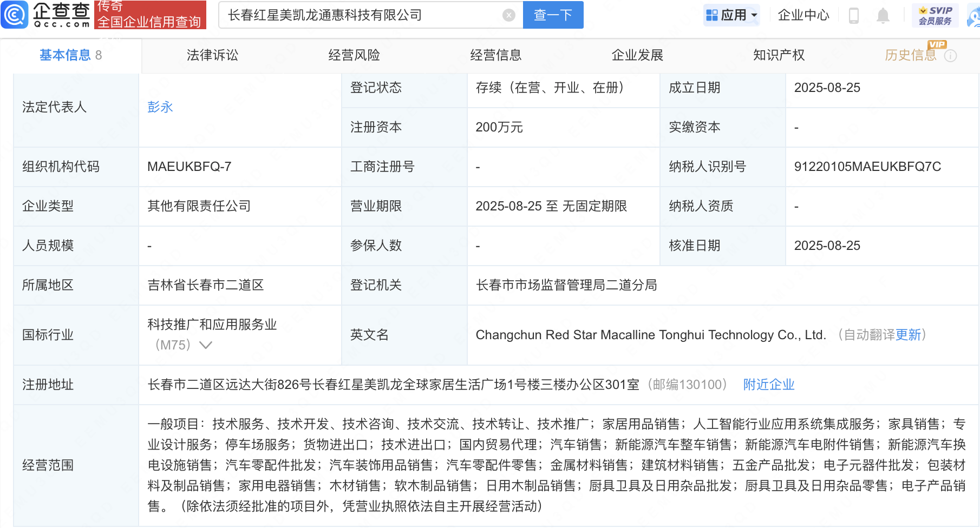Click the grid icon next to 应用
This screenshot has height=528, width=980.
[712, 15]
